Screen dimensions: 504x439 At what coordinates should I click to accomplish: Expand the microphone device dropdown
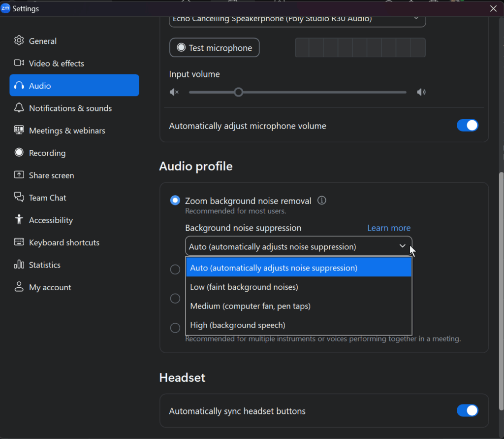point(416,19)
